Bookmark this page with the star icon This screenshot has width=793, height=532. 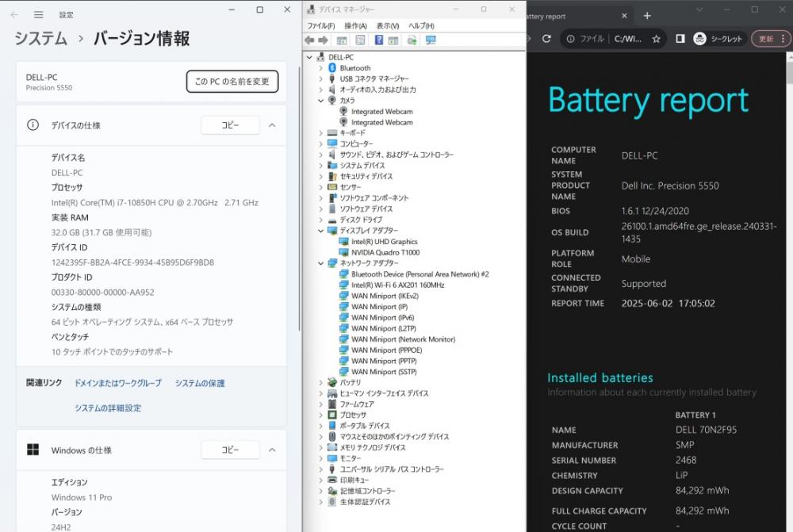point(656,38)
